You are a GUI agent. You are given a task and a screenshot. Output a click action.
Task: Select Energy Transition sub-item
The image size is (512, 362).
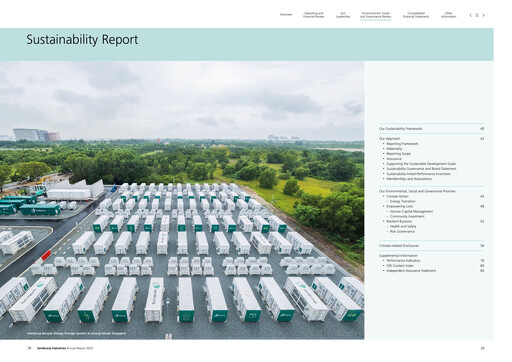pyautogui.click(x=403, y=201)
